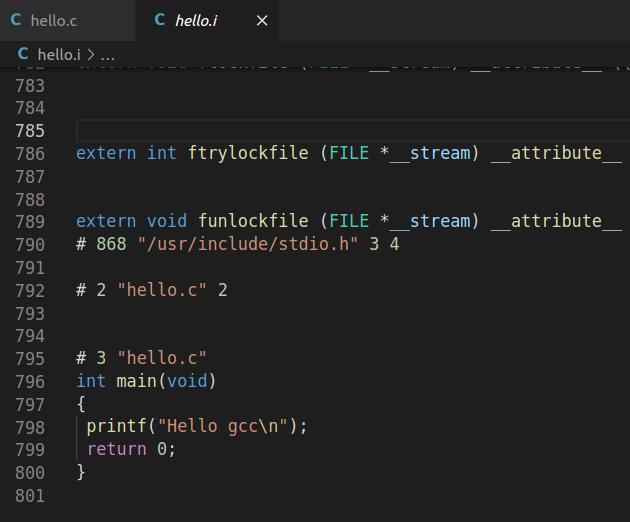
Task: Click the C icon in the breadcrumb bar
Action: (24, 54)
